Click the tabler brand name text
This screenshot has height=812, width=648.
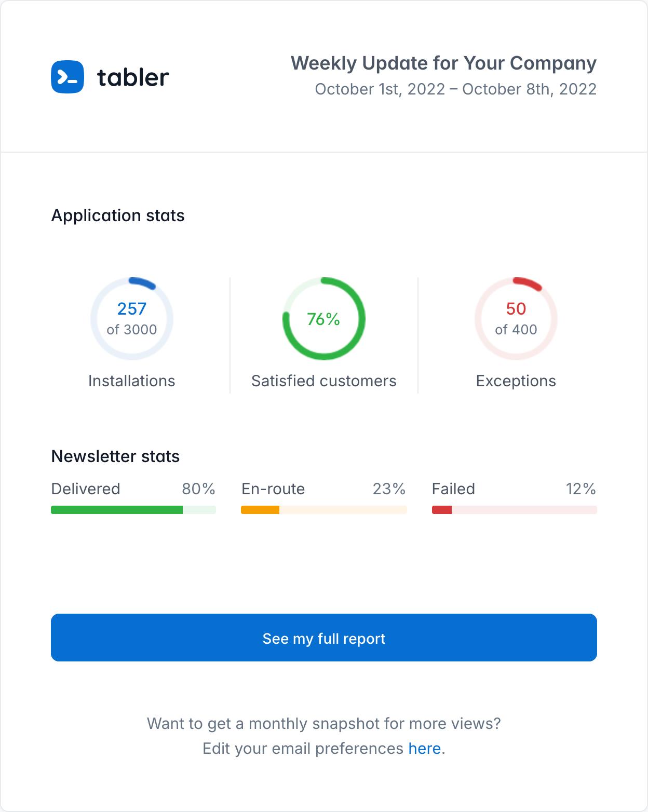click(x=133, y=77)
